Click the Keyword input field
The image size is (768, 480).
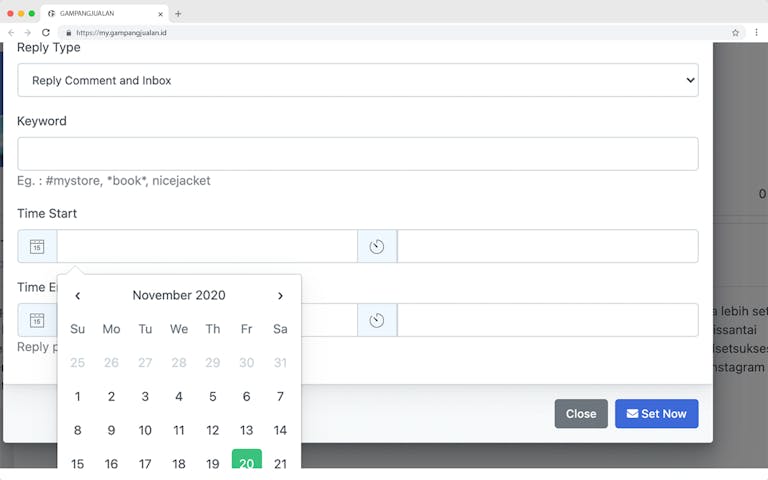357,154
